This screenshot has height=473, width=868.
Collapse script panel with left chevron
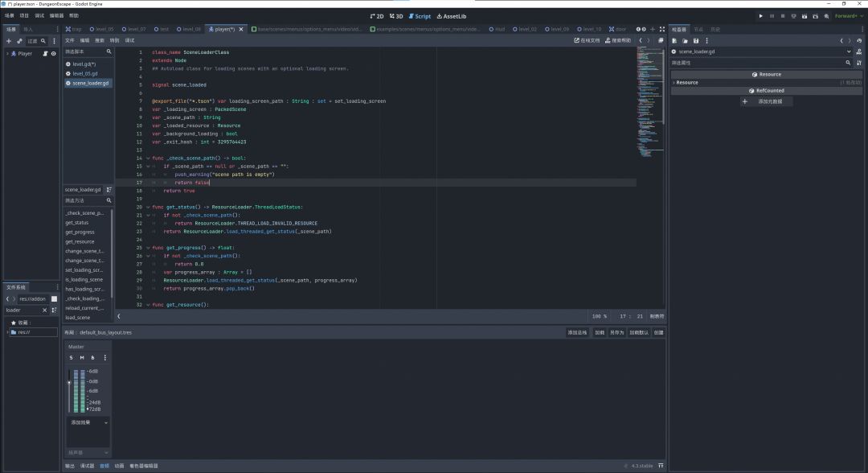click(118, 316)
